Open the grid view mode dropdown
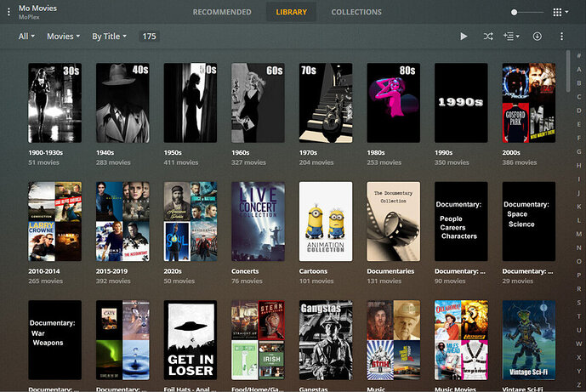 tap(560, 13)
